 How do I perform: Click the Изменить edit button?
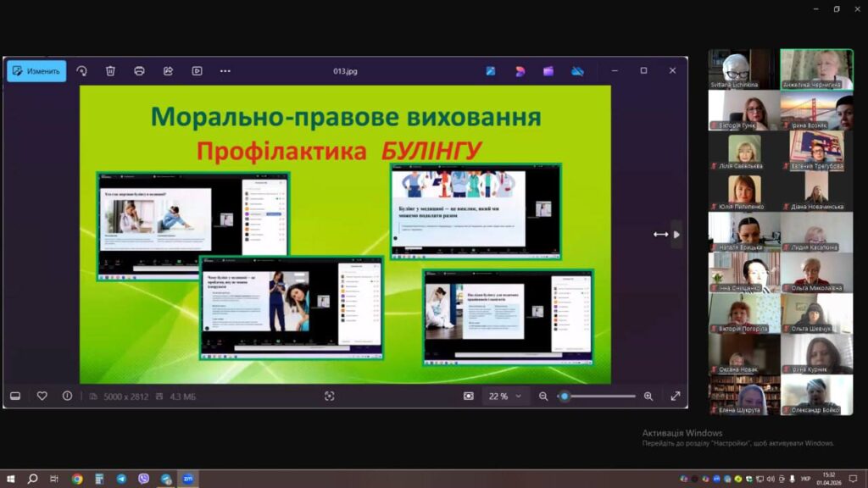pos(36,71)
